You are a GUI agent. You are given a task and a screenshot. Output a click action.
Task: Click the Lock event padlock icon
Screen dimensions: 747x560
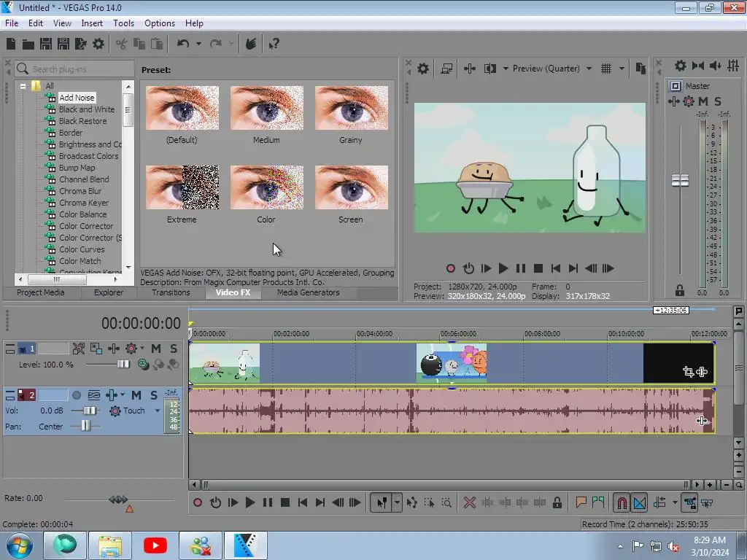click(x=557, y=502)
